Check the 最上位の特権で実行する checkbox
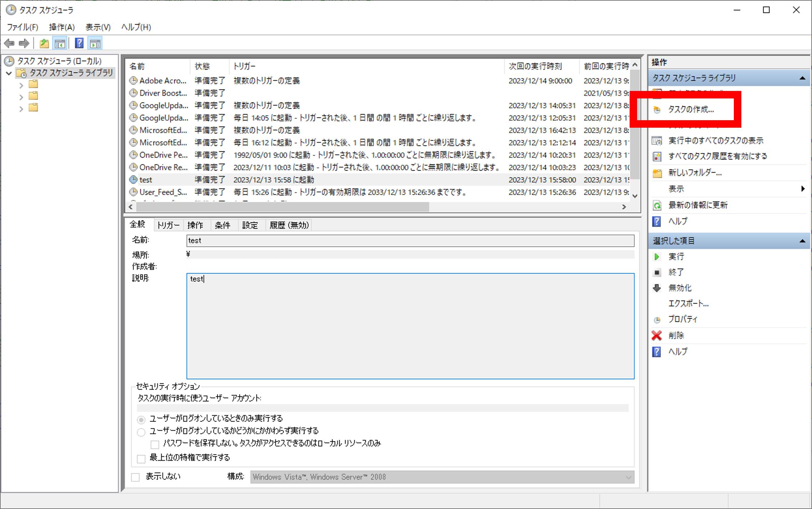Image resolution: width=812 pixels, height=509 pixels. [x=141, y=458]
